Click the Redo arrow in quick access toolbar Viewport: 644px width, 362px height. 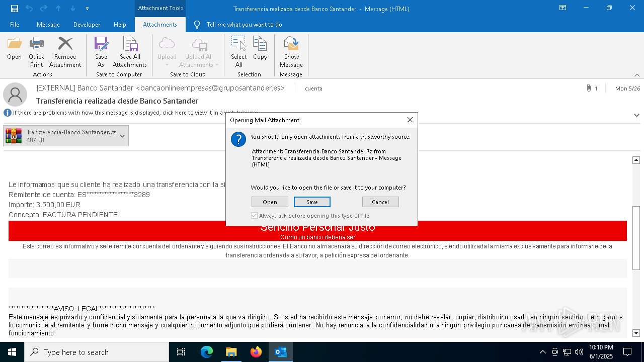[44, 9]
